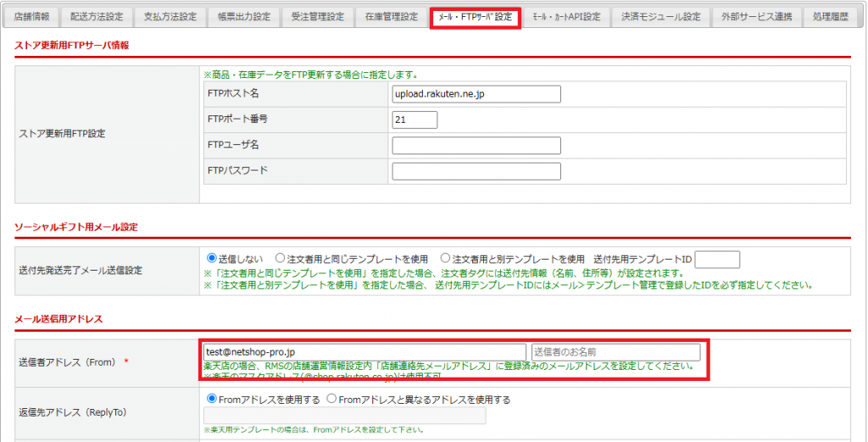Click the 送信者のお名前 name field

[615, 352]
